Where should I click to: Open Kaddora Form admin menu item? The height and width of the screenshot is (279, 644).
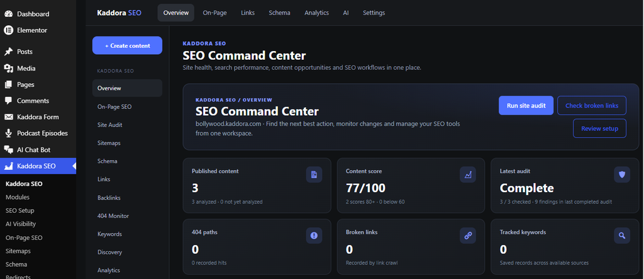[38, 117]
